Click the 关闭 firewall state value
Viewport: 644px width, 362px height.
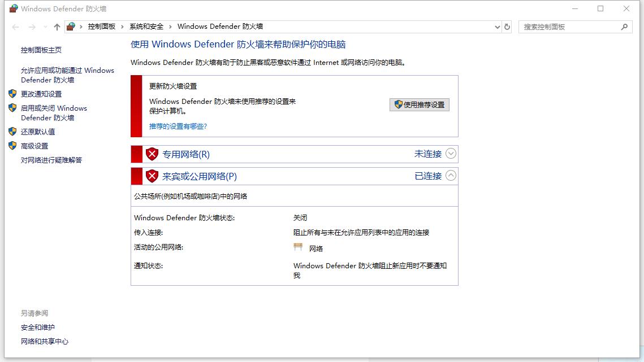(x=300, y=218)
